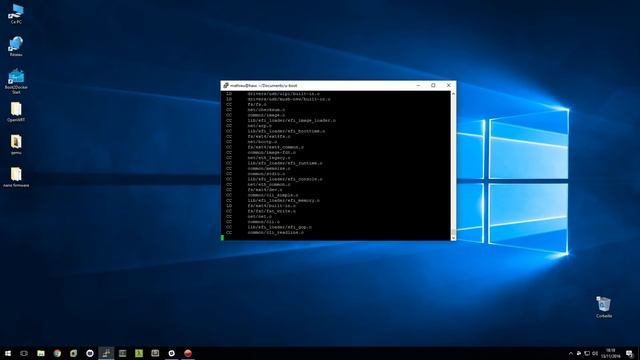
Task: Open Task View in taskbar
Action: click(24, 353)
